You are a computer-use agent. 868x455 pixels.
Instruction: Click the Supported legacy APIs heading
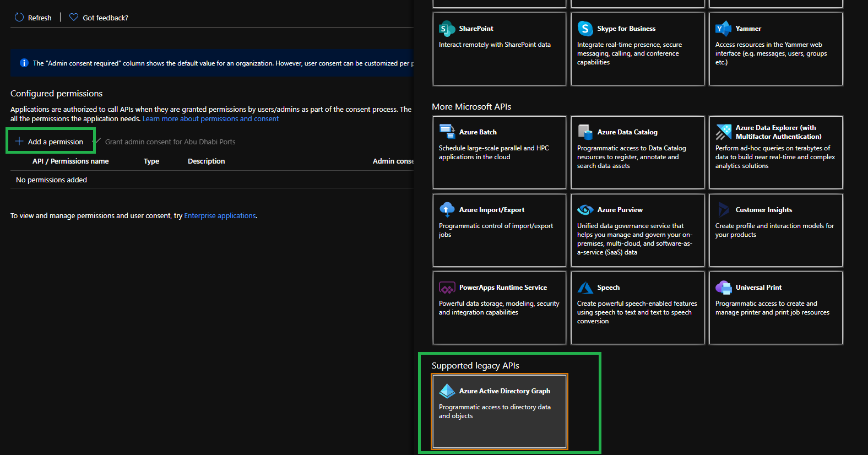click(x=475, y=366)
